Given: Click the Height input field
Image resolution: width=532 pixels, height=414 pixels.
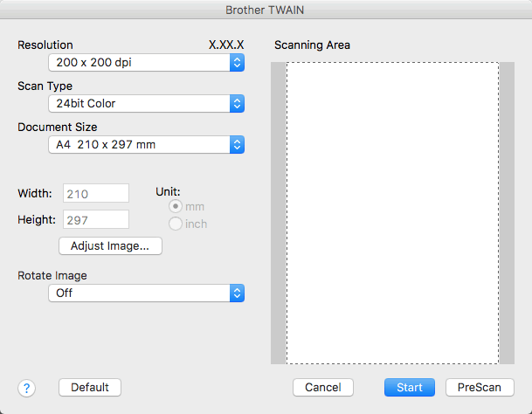Looking at the screenshot, I should 96,219.
